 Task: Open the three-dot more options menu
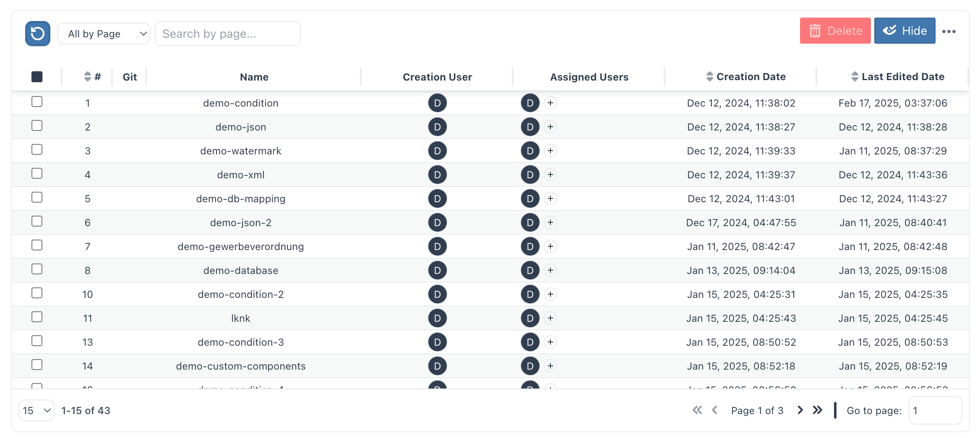(949, 31)
